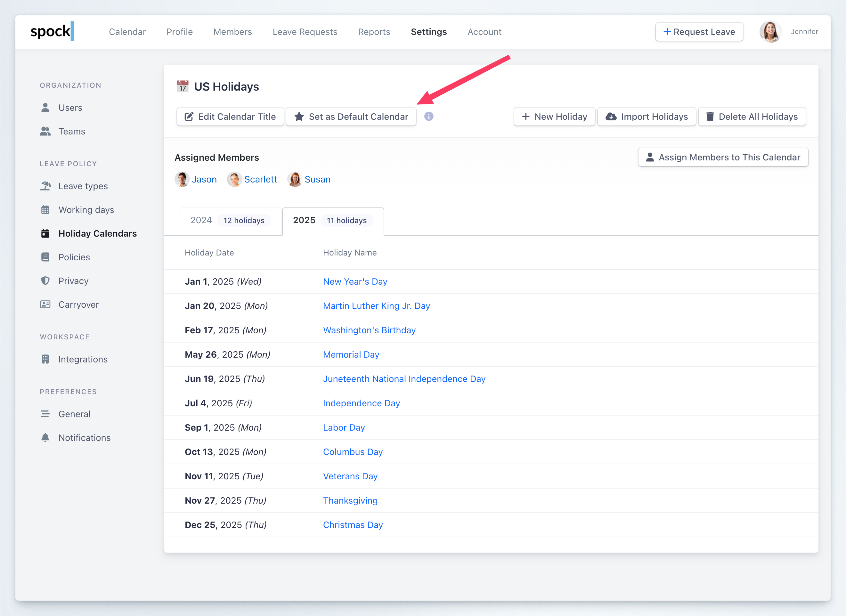Open the Juneteenth National Independence Day link

pyautogui.click(x=404, y=379)
